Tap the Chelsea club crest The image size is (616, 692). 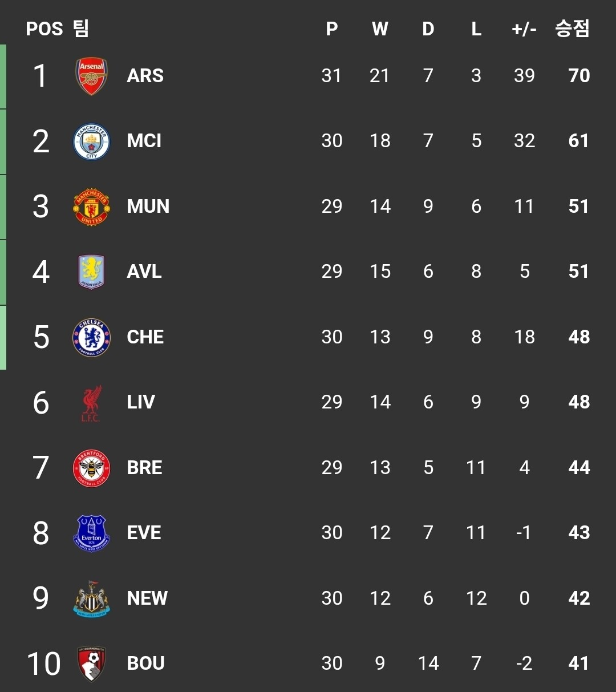(x=91, y=337)
